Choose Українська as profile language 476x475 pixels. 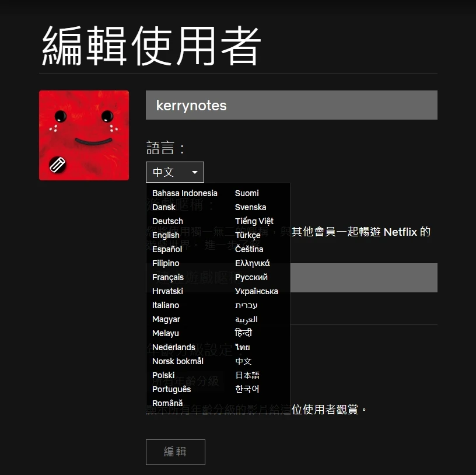257,291
